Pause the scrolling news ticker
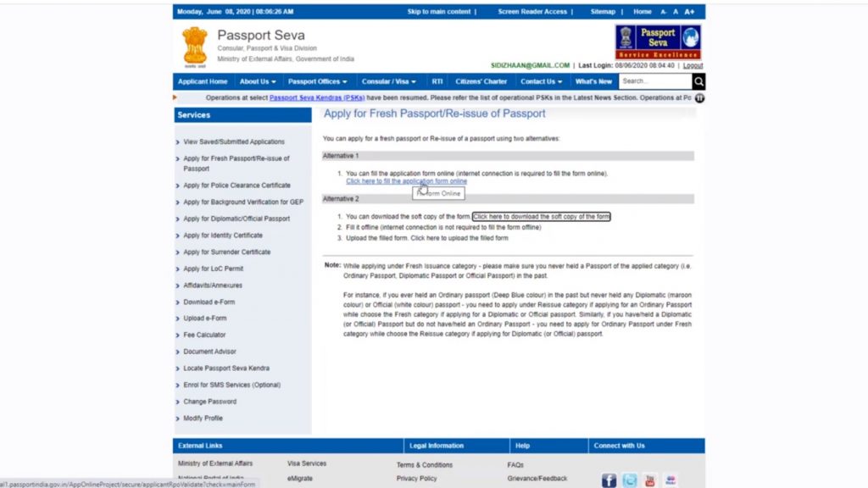 coord(699,98)
